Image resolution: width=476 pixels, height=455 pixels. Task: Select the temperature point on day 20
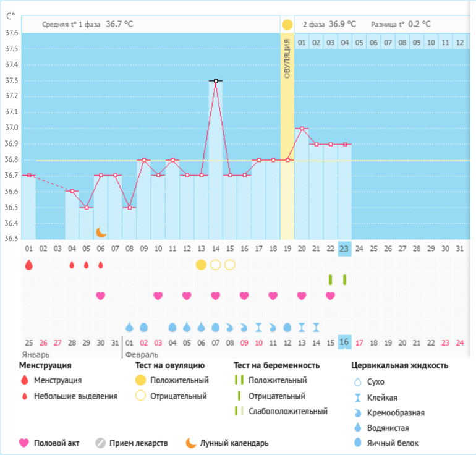tap(302, 129)
